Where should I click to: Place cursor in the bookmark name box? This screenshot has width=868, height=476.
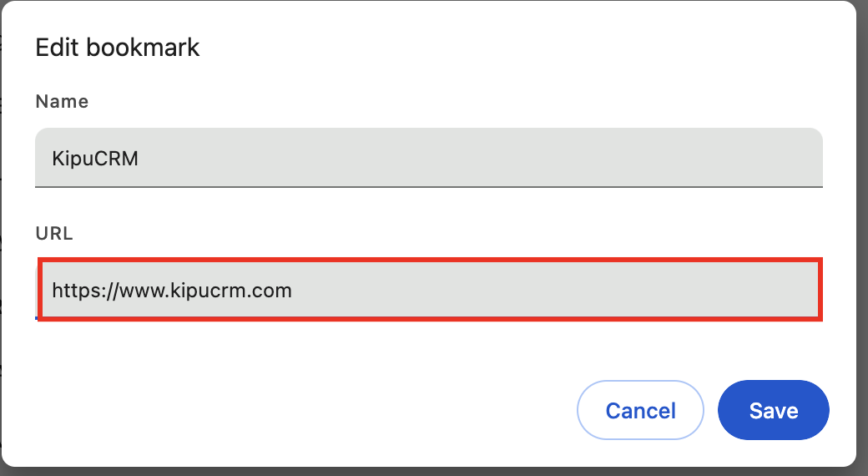429,158
